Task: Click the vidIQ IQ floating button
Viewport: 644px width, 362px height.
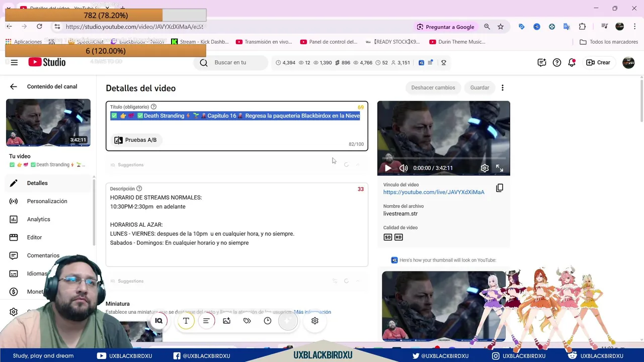Action: pyautogui.click(x=158, y=321)
